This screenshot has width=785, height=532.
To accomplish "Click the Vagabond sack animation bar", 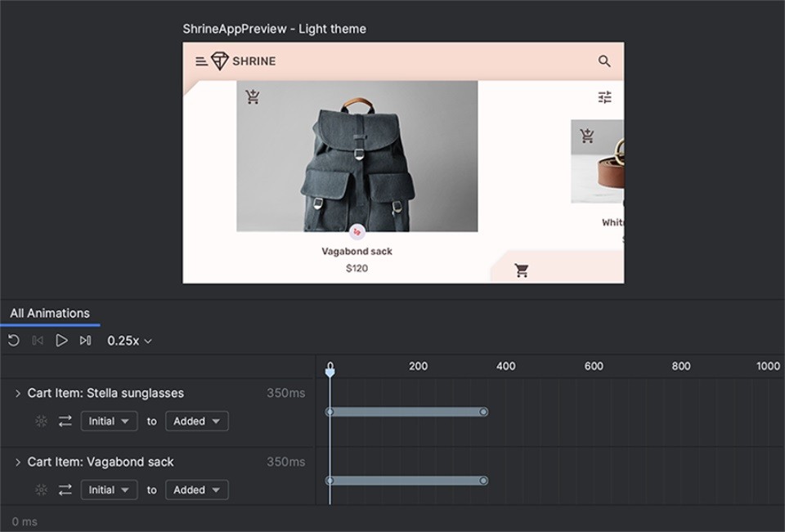I will [406, 481].
